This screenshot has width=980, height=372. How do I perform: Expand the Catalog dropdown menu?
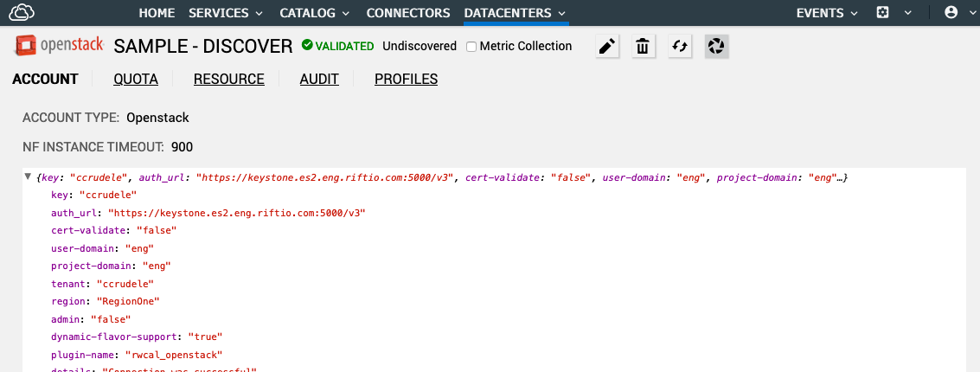(x=315, y=13)
